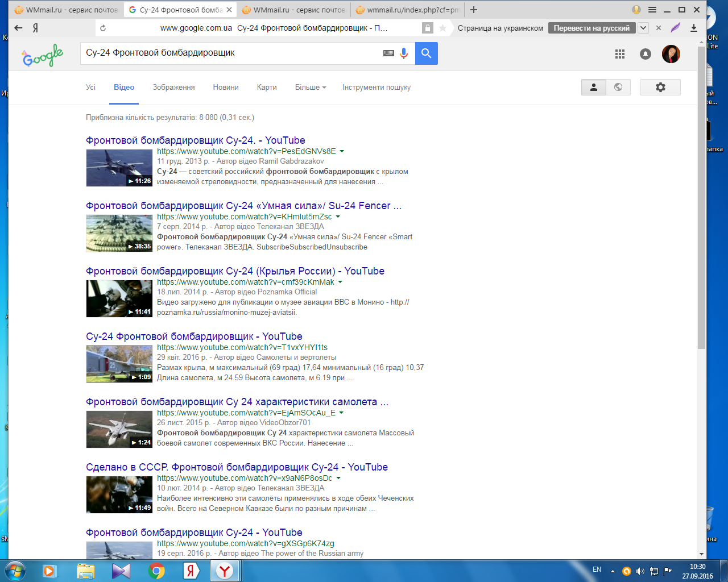This screenshot has width=728, height=582.
Task: Click taskbar volume speaker icon
Action: tap(640, 571)
